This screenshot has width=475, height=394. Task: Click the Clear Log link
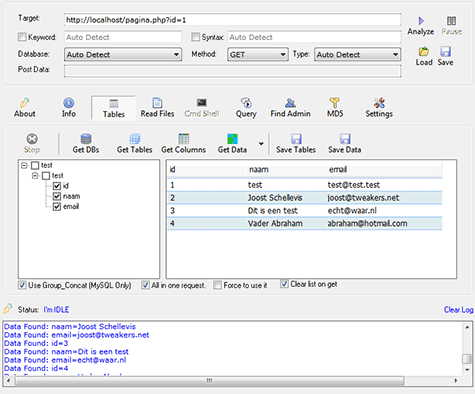(x=458, y=310)
